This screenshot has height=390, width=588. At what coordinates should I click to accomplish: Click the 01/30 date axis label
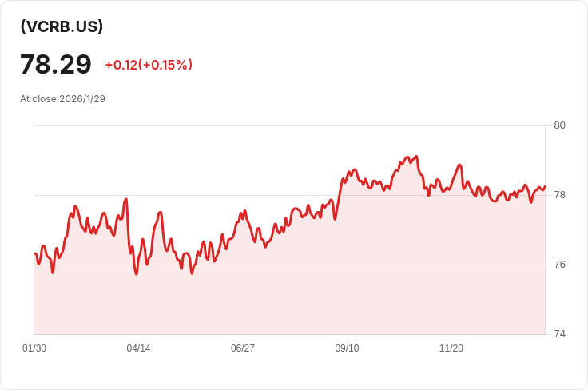34,348
